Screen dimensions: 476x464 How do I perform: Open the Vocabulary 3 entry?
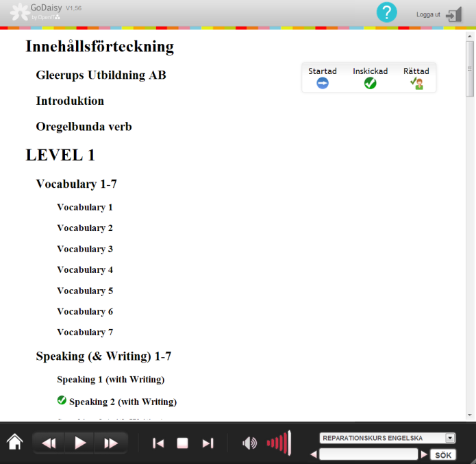[x=85, y=249]
